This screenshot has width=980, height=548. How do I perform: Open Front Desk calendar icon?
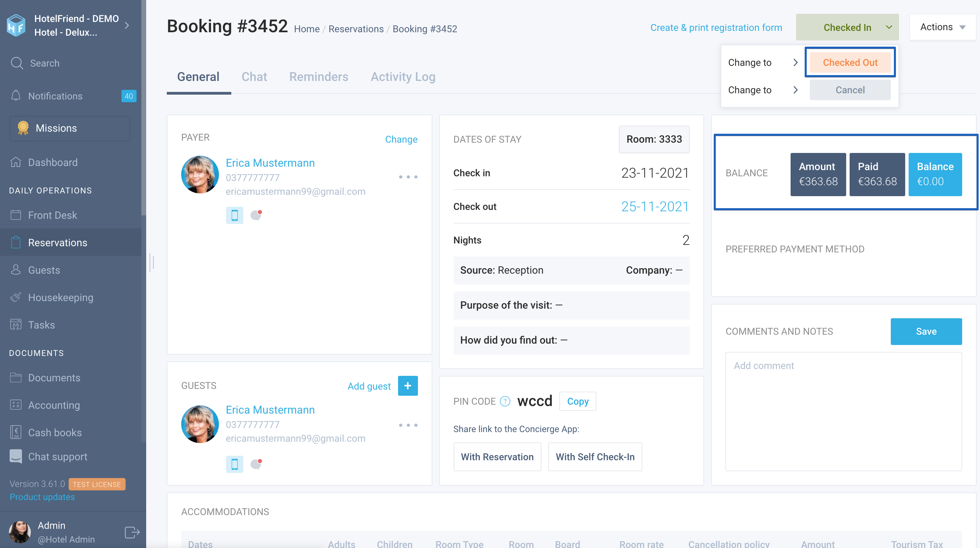15,215
